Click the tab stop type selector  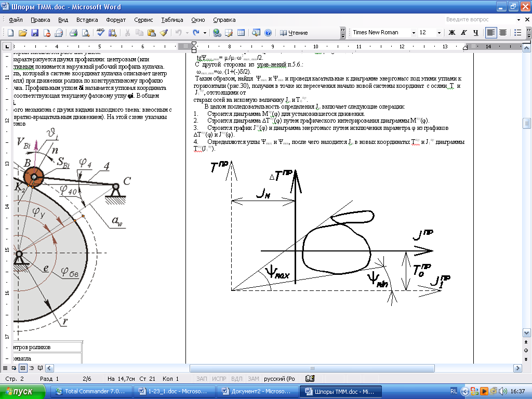(7, 46)
